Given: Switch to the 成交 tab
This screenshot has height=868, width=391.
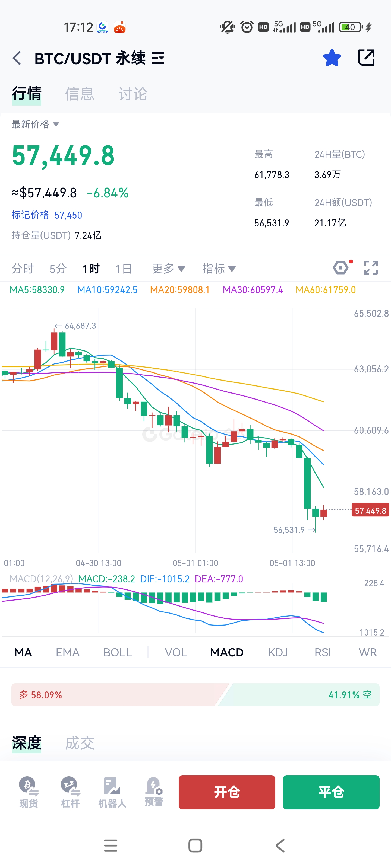Looking at the screenshot, I should (80, 743).
